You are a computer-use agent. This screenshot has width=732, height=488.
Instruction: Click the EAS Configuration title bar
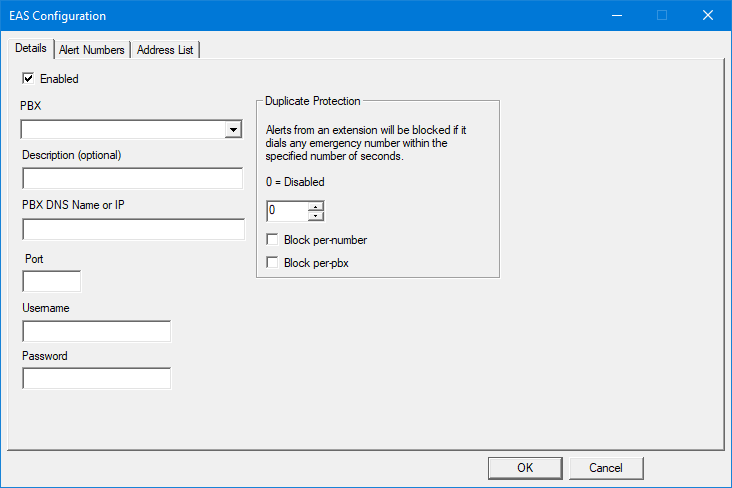[300, 15]
